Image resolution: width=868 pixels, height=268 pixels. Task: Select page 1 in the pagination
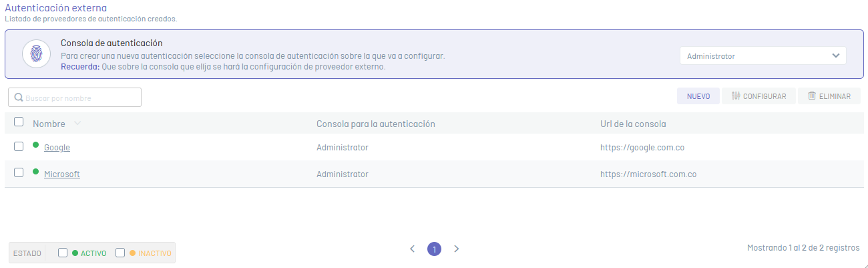coord(434,249)
